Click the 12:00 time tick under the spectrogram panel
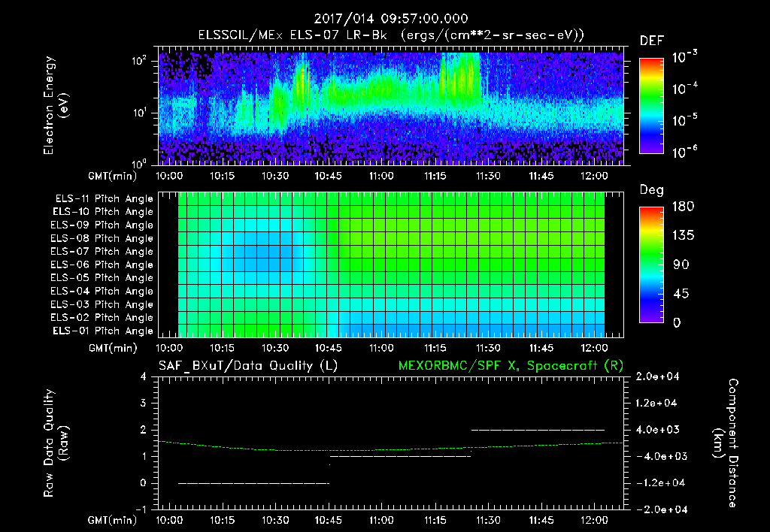Image resolution: width=770 pixels, height=532 pixels. pos(594,176)
